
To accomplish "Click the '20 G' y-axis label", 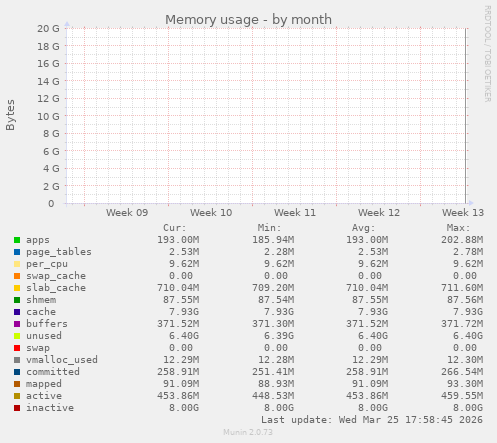I will [48, 29].
